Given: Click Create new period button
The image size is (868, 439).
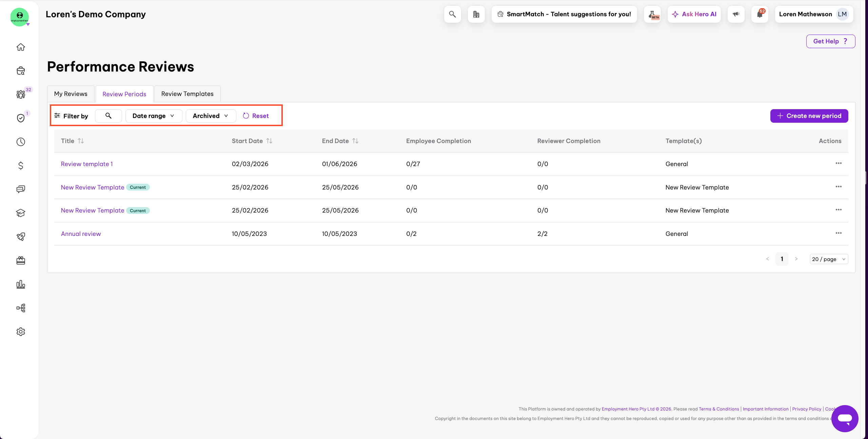Looking at the screenshot, I should (809, 116).
